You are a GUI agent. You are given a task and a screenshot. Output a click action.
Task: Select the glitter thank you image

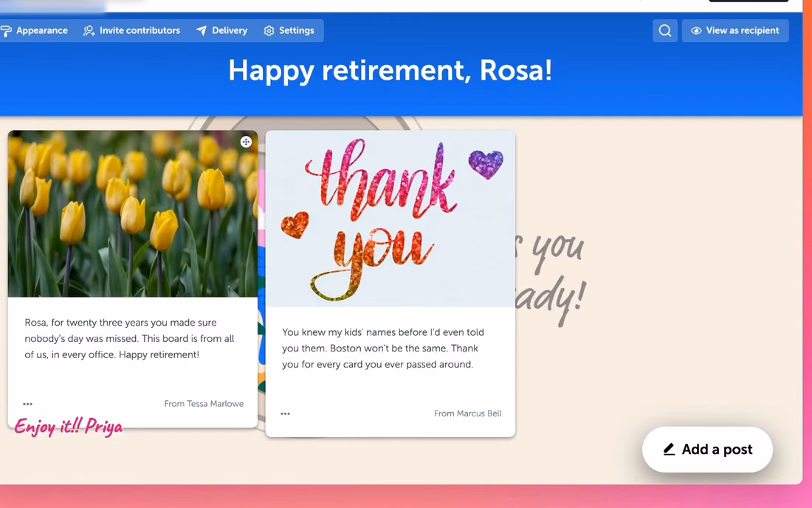(x=390, y=219)
